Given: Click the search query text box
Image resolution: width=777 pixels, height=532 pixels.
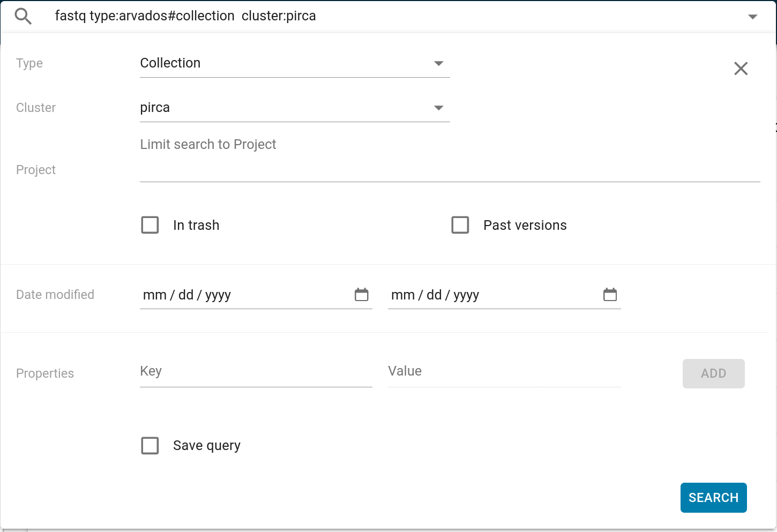Looking at the screenshot, I should point(375,16).
